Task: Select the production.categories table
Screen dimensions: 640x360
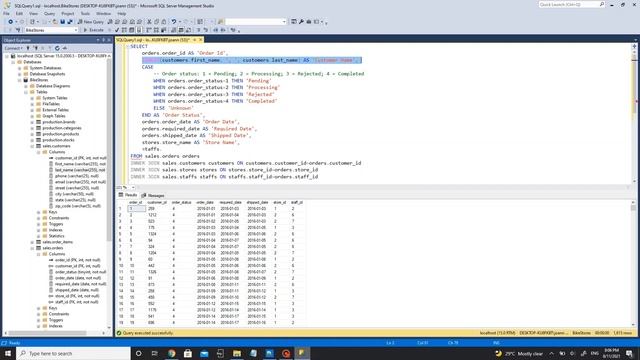Action: tap(62, 128)
